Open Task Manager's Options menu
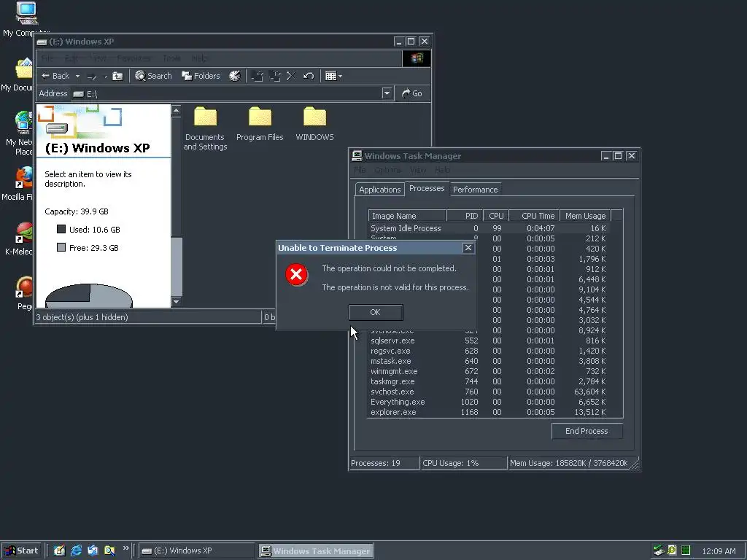 (387, 170)
